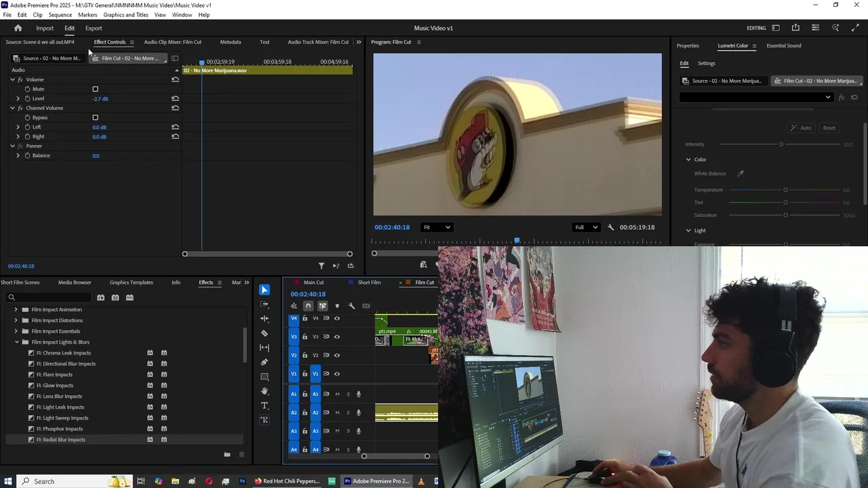Screen dimensions: 868x488
Task: Create new custom bin in Effects panel
Action: tap(227, 454)
